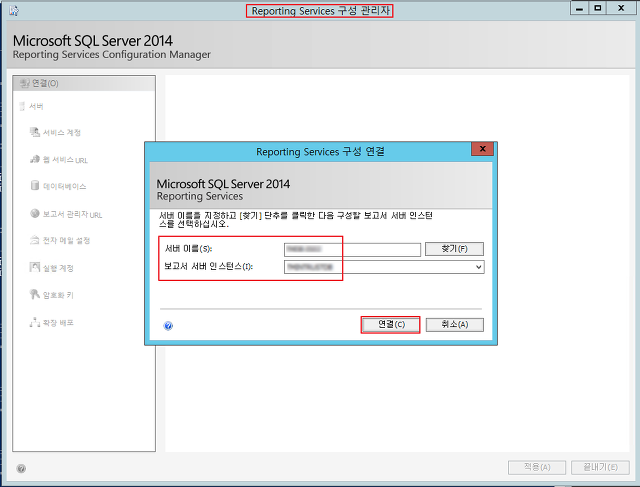Viewport: 640px width, 487px height.
Task: Click the 서비스 계정 icon
Action: (35, 132)
